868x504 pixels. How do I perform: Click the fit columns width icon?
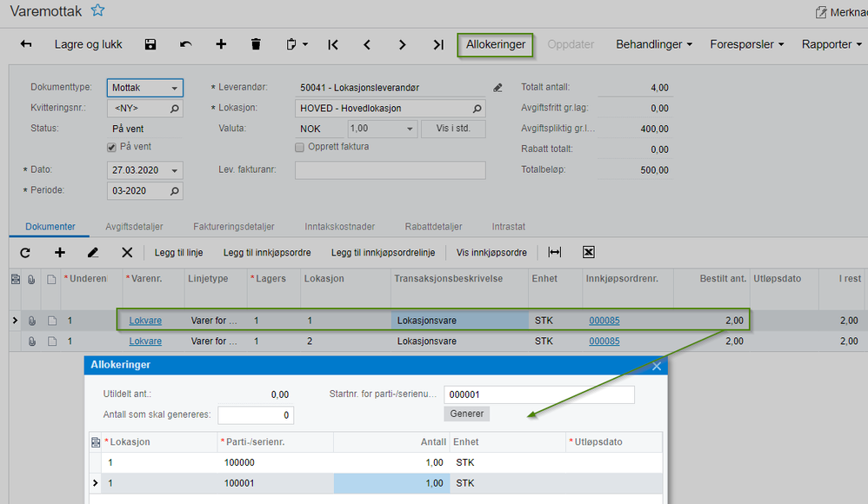click(x=554, y=253)
